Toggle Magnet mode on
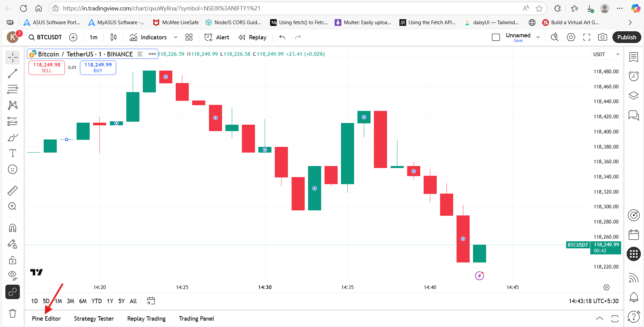This screenshot has width=644, height=327. click(12, 228)
